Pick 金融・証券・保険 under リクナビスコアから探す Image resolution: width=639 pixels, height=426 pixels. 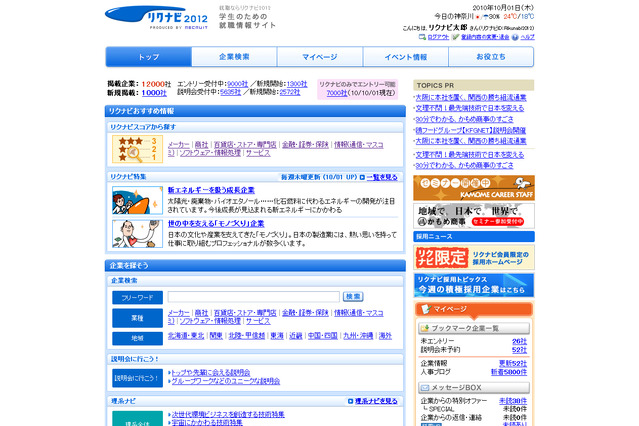click(x=305, y=145)
